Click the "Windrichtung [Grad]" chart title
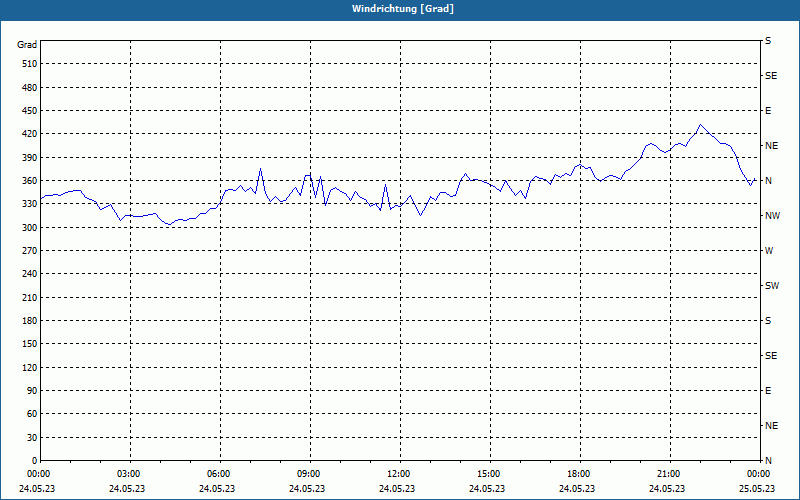Screen dimensions: 800x500 click(x=403, y=9)
